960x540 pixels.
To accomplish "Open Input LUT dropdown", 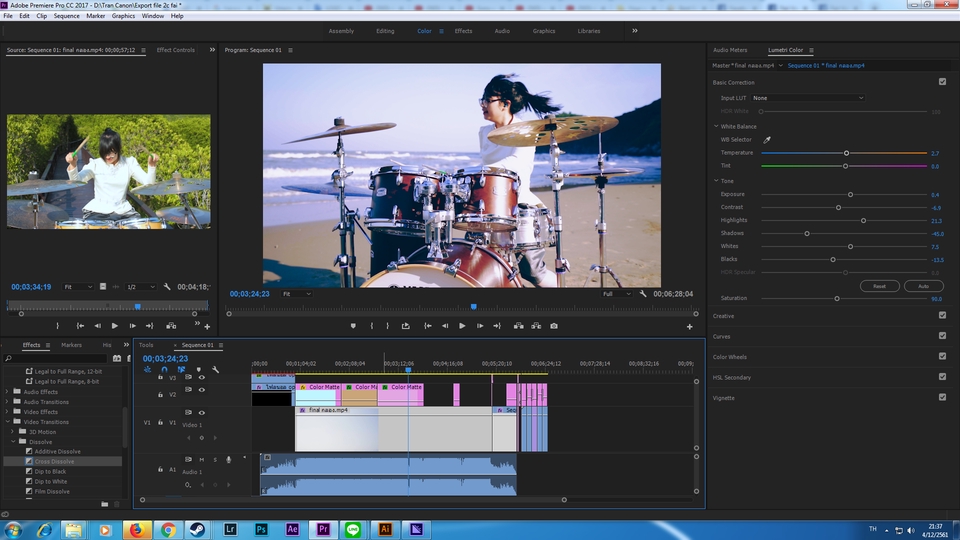I will (808, 98).
